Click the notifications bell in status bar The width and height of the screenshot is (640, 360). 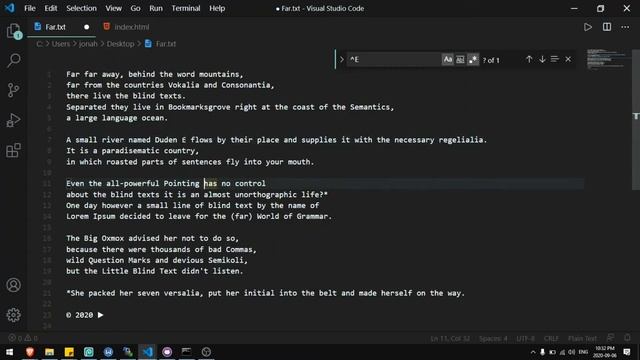coord(627,338)
